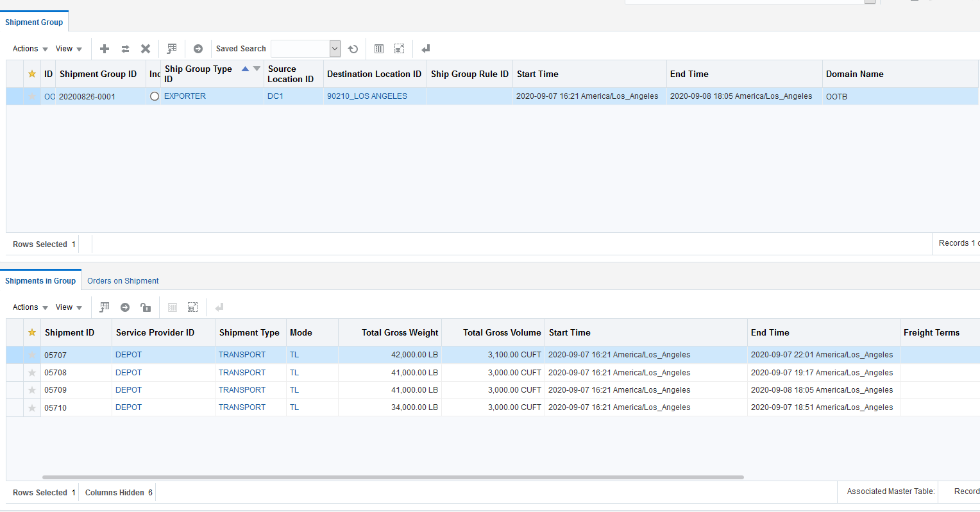Click the refresh icon beside Saved Search
The width and height of the screenshot is (980, 512).
[x=353, y=49]
